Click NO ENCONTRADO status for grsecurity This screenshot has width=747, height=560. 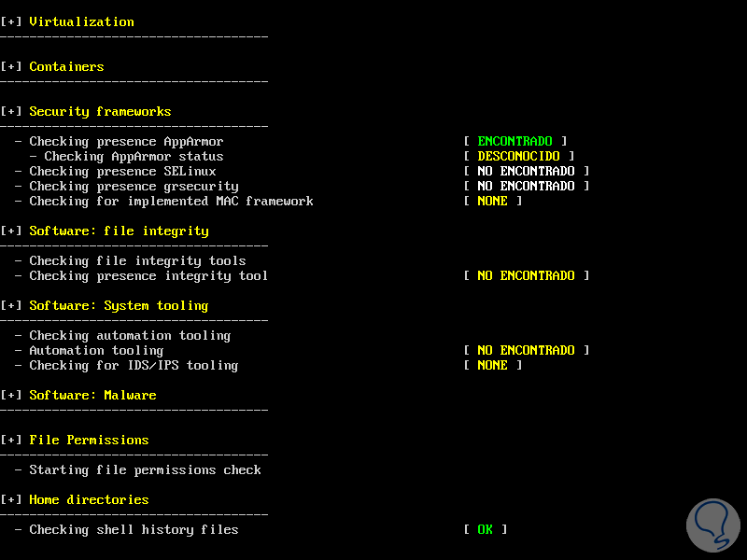coord(526,186)
